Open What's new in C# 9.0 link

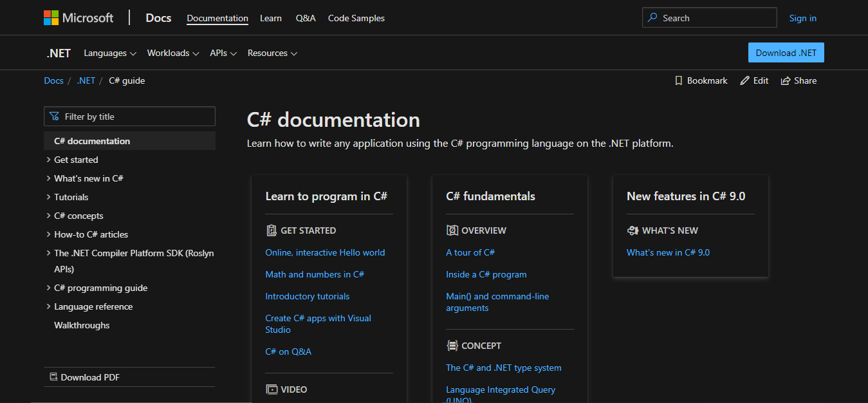(x=668, y=252)
